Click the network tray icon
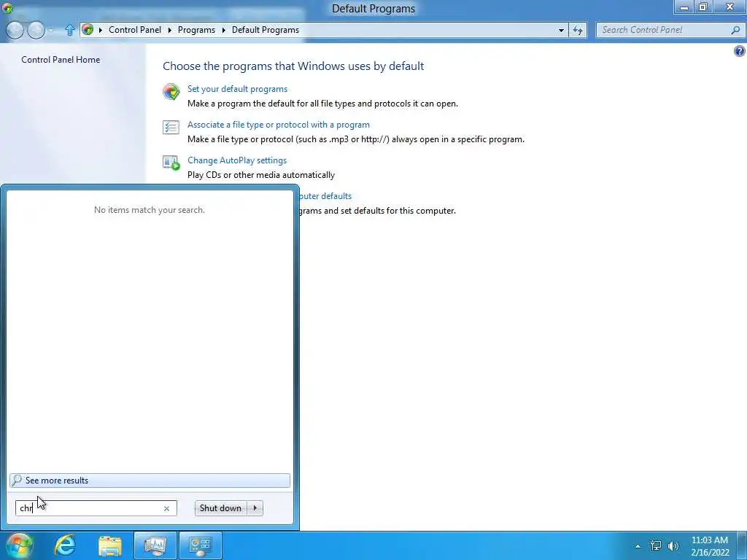The width and height of the screenshot is (747, 560). (x=656, y=545)
